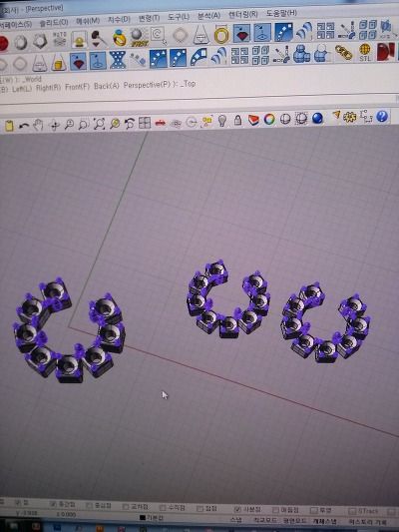This screenshot has height=532, width=399.
Task: Open the 치수(D) menu
Action: click(119, 20)
